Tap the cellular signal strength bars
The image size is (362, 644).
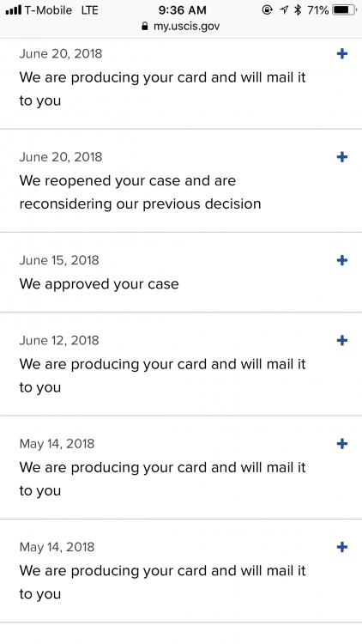coord(13,9)
